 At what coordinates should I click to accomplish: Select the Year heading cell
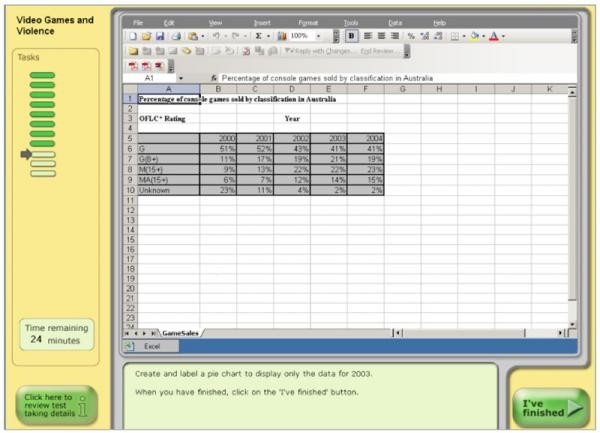(292, 119)
